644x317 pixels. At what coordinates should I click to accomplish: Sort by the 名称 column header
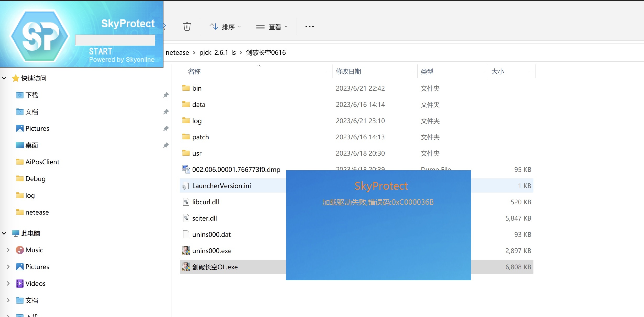(194, 71)
